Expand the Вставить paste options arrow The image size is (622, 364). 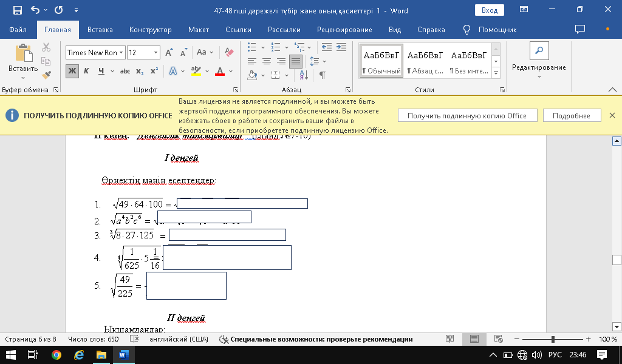click(x=23, y=78)
